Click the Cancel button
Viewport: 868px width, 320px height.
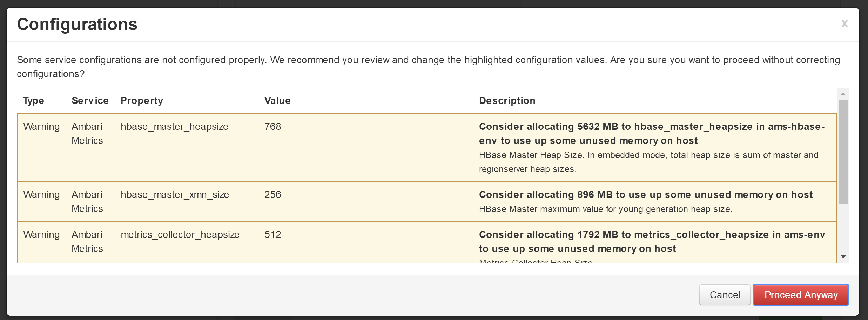tap(725, 295)
